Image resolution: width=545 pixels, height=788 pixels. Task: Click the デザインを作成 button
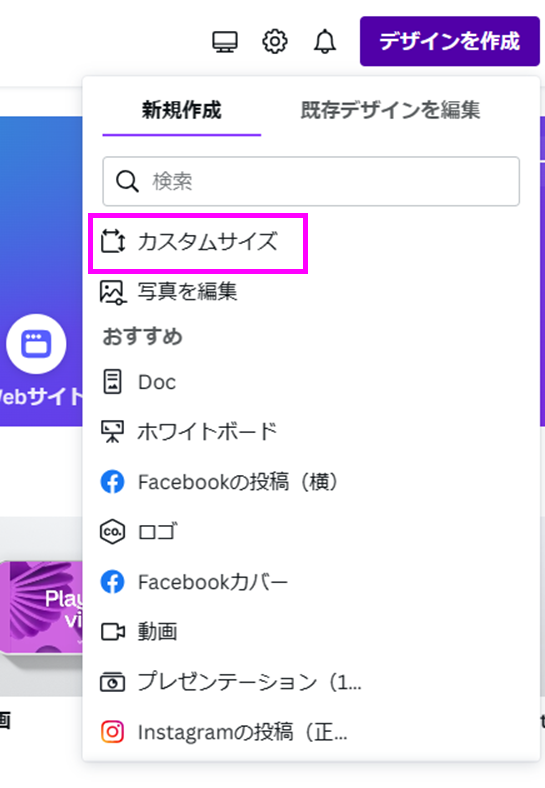[x=449, y=41]
